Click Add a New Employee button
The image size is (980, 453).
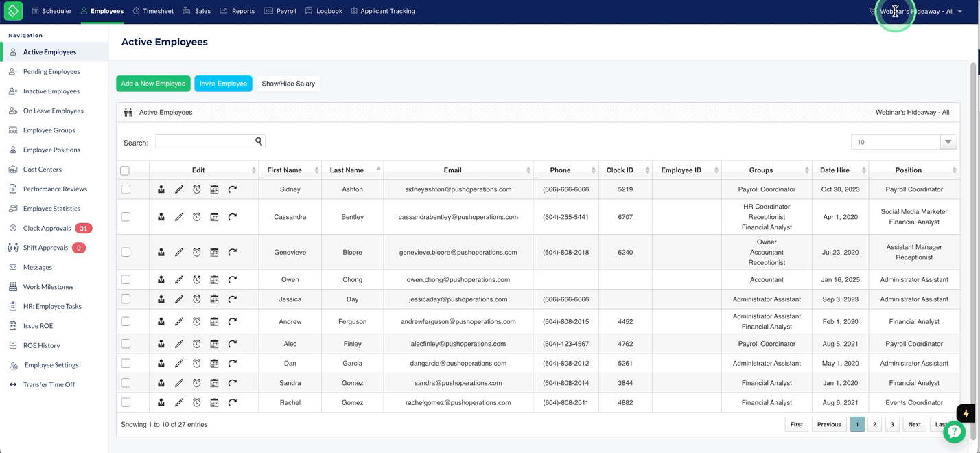click(153, 84)
